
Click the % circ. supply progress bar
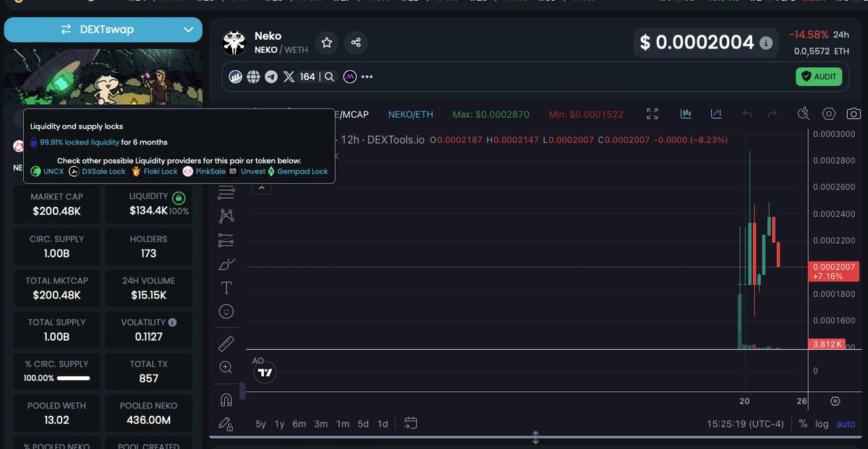[x=73, y=378]
